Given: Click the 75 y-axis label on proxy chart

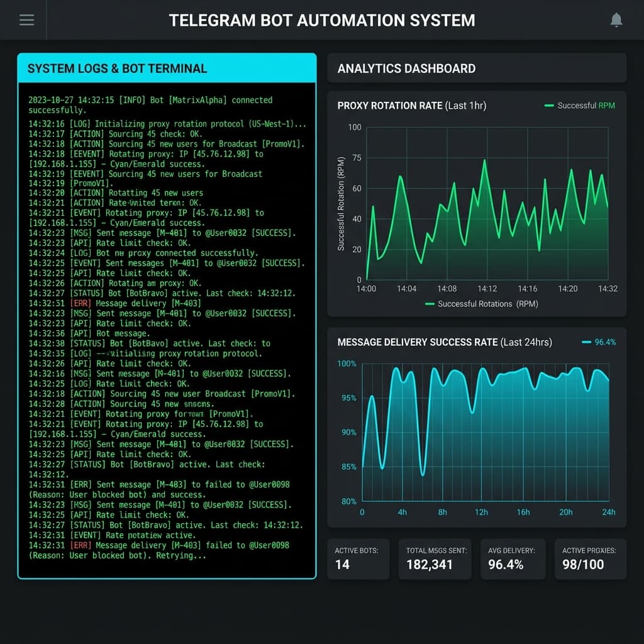Looking at the screenshot, I should tap(357, 158).
